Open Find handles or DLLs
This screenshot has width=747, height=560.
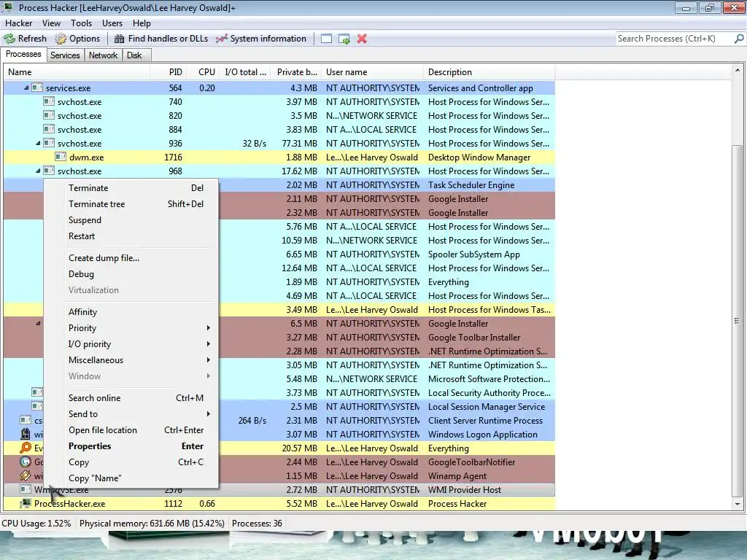click(161, 39)
